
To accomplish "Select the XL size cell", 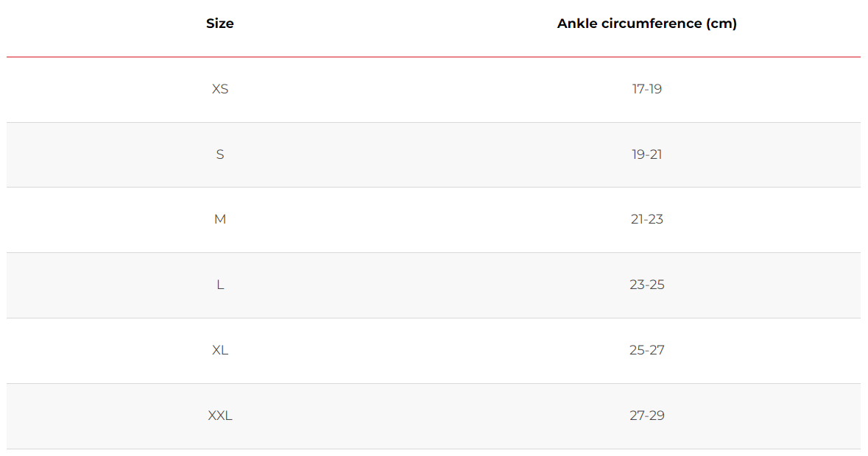I will tap(220, 350).
